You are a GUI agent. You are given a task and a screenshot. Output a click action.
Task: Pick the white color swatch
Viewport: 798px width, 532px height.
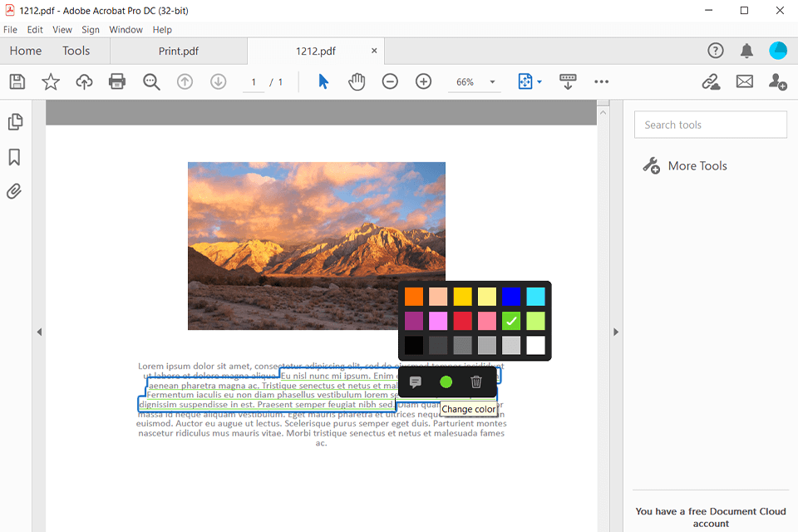(x=536, y=345)
